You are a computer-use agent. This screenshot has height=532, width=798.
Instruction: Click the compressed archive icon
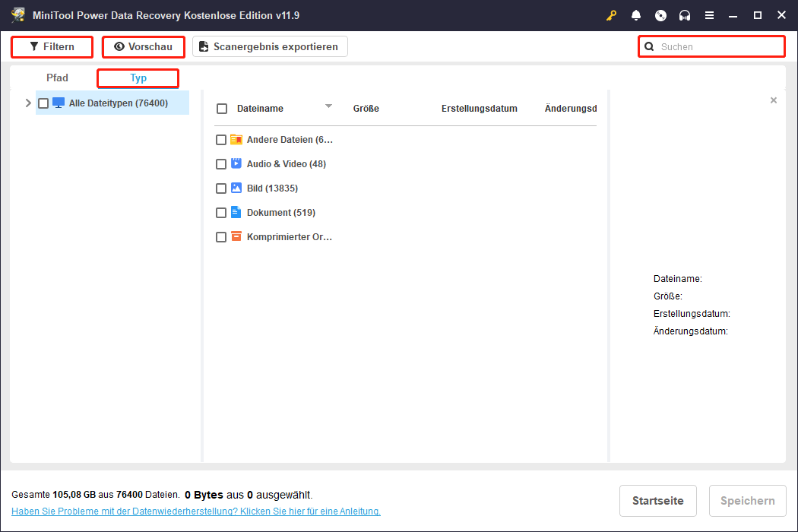coord(236,236)
